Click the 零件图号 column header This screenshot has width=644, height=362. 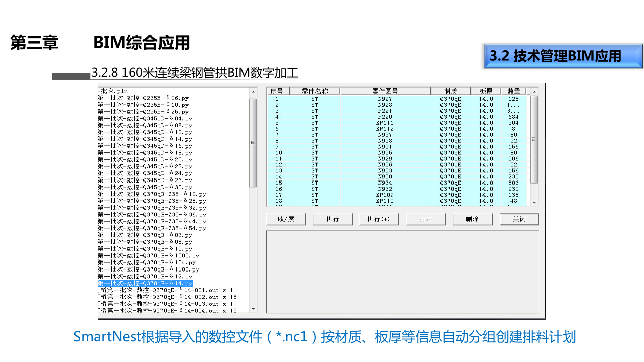385,91
